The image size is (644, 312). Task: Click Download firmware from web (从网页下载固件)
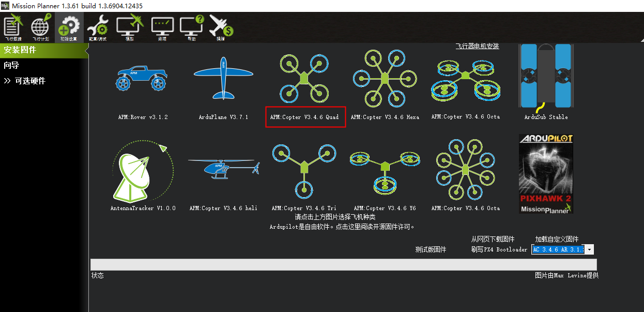coord(493,239)
